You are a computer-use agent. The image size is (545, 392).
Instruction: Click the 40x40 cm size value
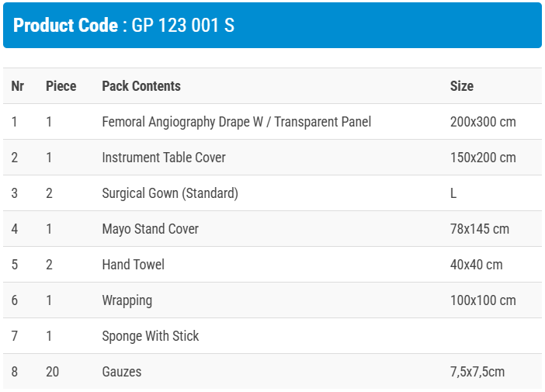click(476, 265)
